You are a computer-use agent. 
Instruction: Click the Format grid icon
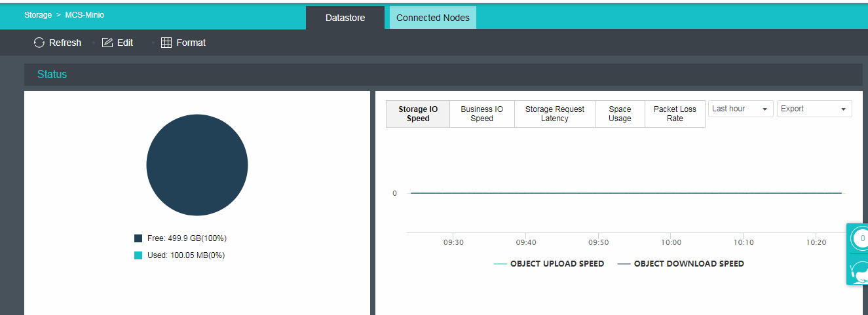click(166, 43)
